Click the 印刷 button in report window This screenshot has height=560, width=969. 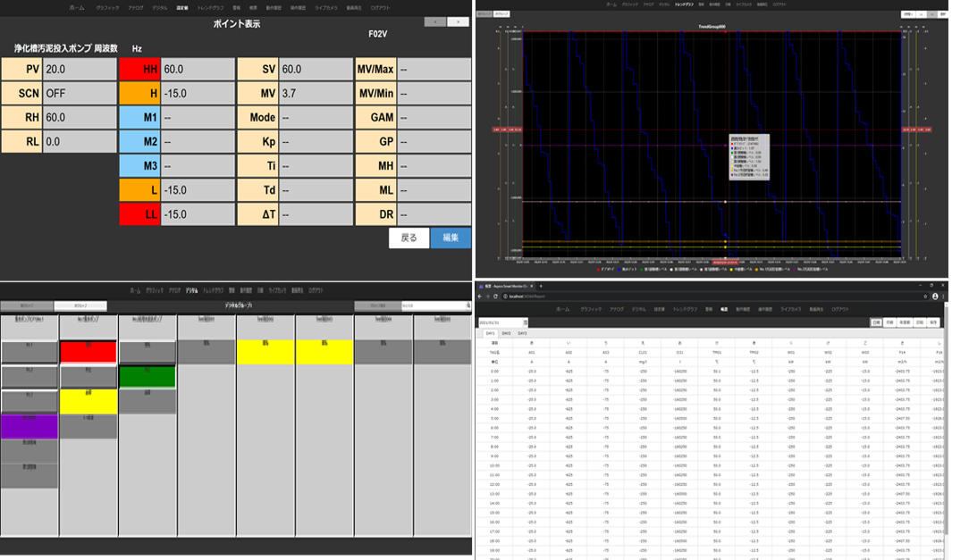919,322
